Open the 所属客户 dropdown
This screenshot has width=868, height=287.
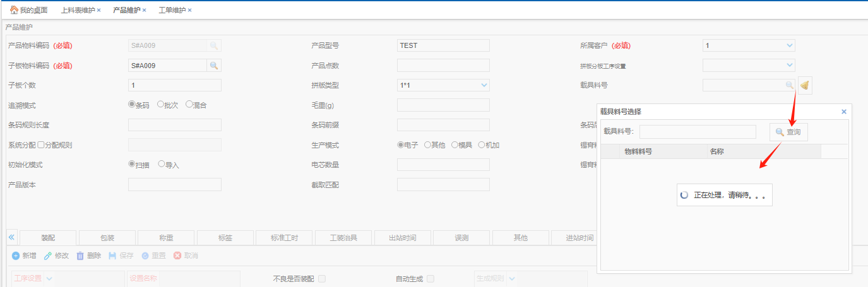(790, 45)
